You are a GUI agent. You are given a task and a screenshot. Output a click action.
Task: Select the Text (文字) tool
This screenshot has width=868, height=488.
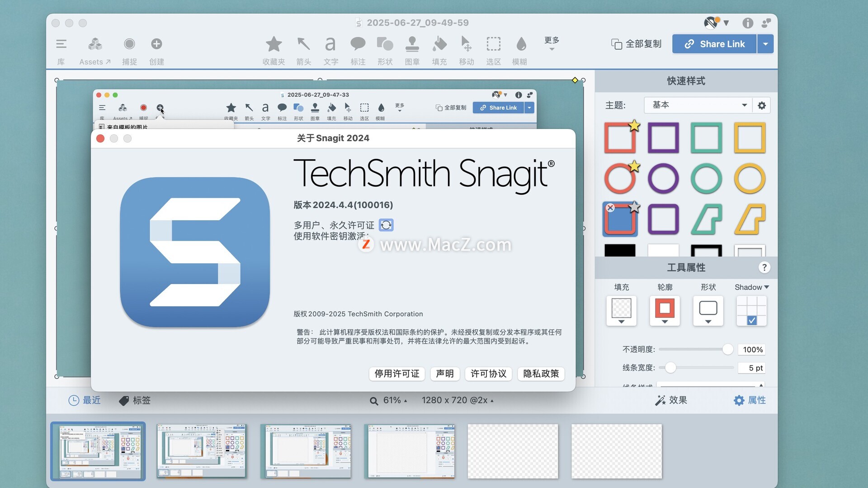(x=330, y=44)
